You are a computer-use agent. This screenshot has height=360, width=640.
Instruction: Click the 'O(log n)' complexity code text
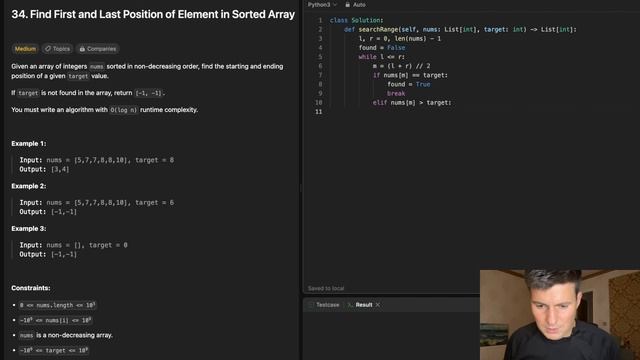point(123,110)
